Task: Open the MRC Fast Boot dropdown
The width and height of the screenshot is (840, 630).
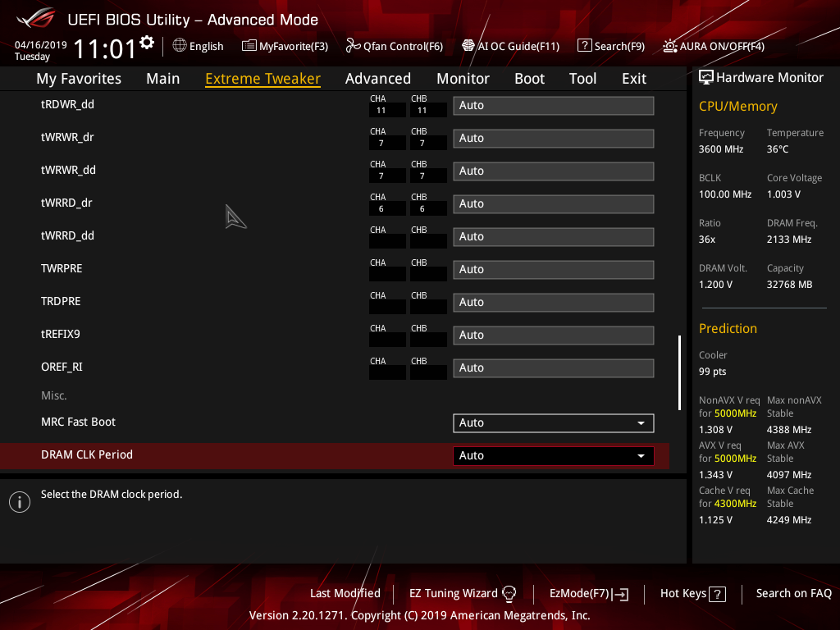Action: click(554, 423)
